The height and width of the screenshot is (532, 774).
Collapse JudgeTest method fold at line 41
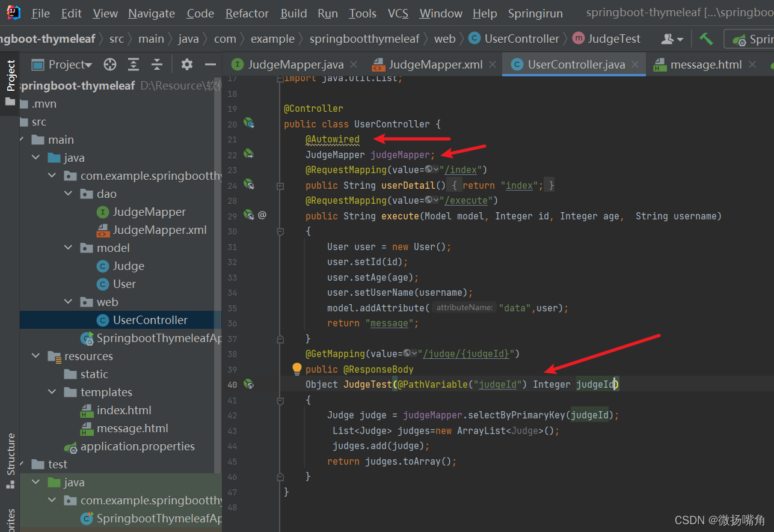click(x=280, y=400)
